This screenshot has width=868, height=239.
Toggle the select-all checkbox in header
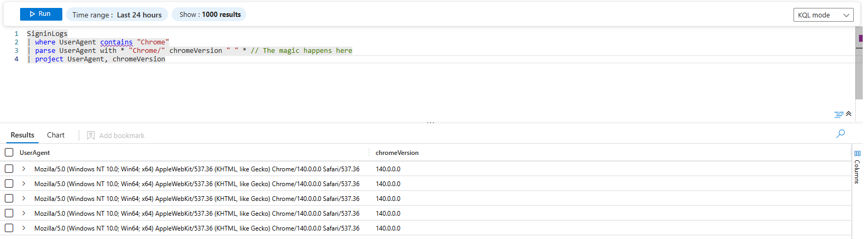[9, 152]
